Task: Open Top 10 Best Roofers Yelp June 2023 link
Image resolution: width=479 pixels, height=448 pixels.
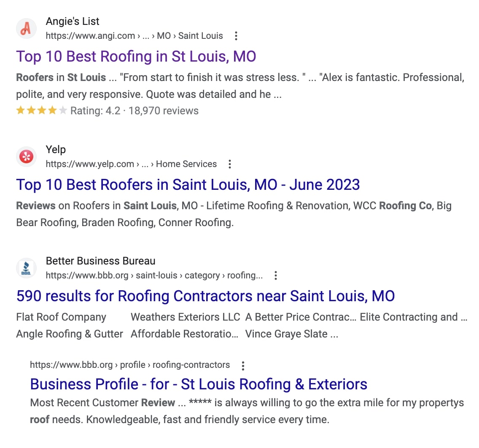Action: [x=188, y=185]
